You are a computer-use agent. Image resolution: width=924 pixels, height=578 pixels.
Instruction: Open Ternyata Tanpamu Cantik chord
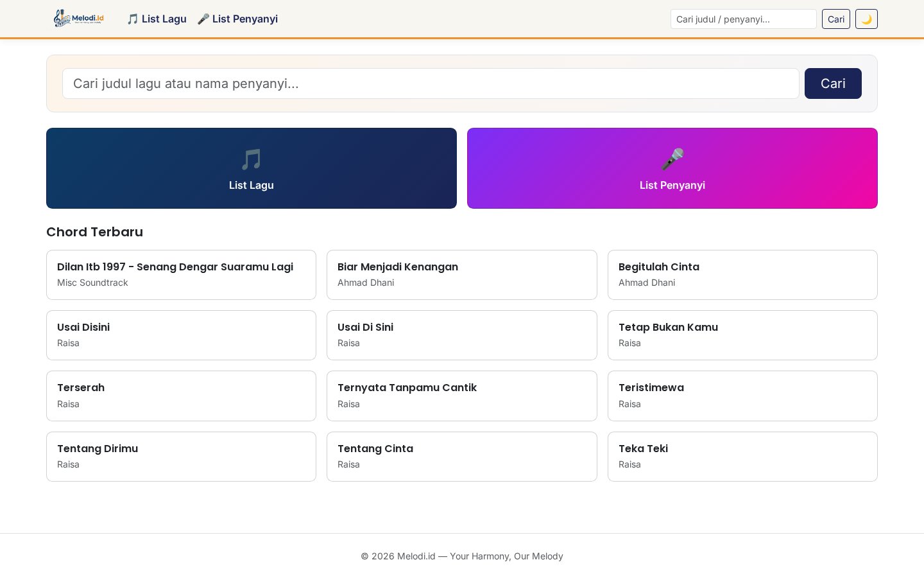pos(462,396)
